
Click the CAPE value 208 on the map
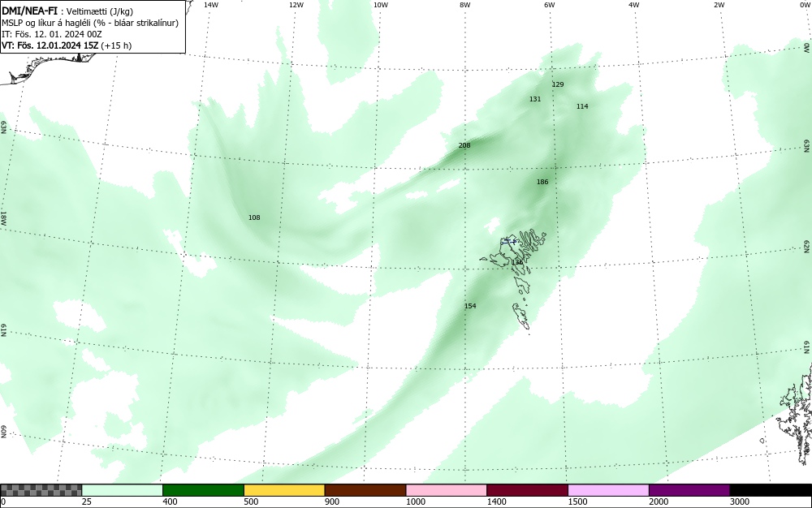click(x=464, y=145)
